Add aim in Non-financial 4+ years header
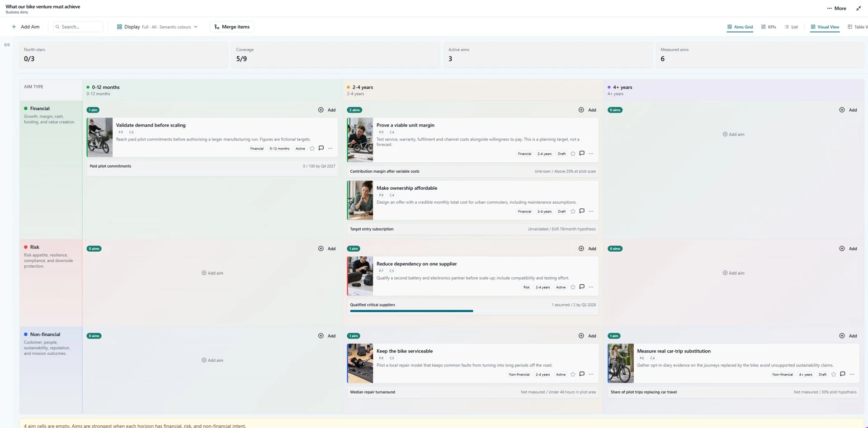The height and width of the screenshot is (428, 868). point(848,336)
